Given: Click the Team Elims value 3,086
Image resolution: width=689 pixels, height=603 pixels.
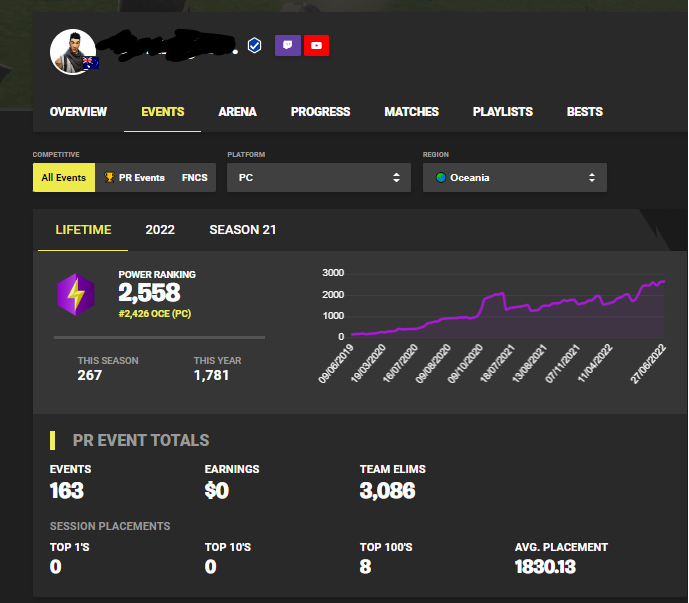Looking at the screenshot, I should point(387,490).
